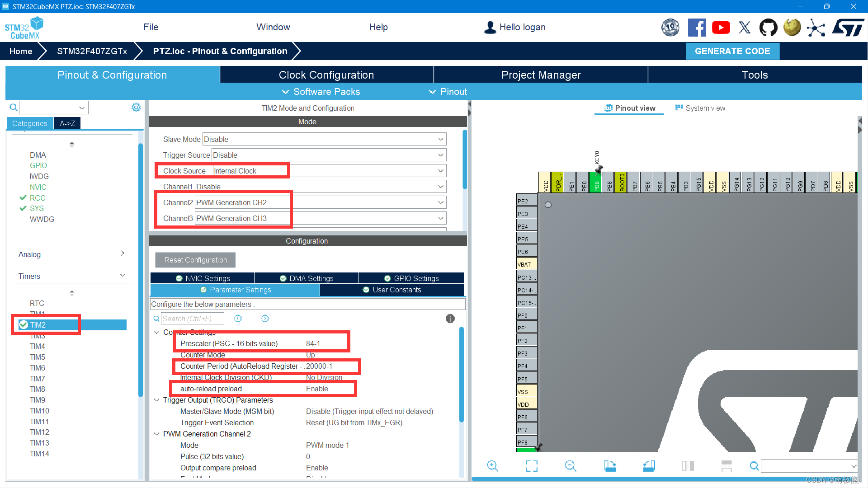Switch to System view

[700, 108]
